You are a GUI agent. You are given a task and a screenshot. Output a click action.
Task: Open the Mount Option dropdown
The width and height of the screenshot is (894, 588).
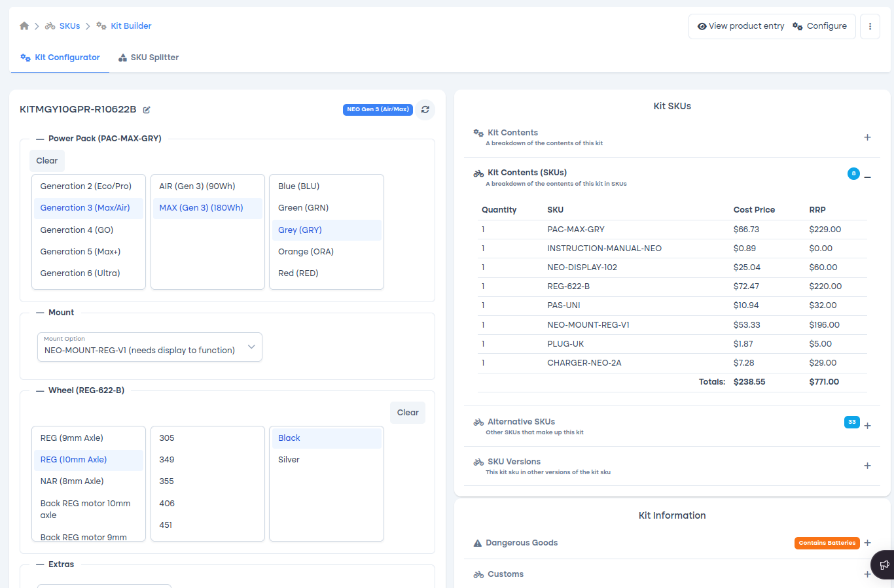coord(150,347)
